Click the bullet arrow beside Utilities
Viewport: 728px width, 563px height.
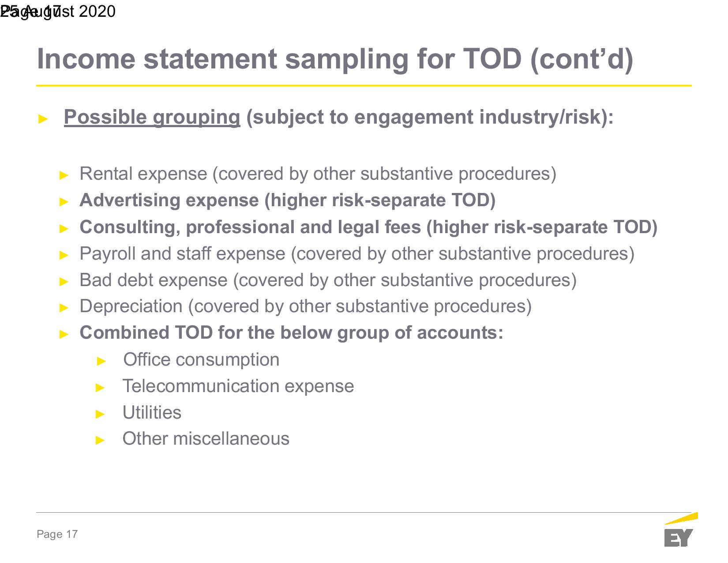coord(101,414)
